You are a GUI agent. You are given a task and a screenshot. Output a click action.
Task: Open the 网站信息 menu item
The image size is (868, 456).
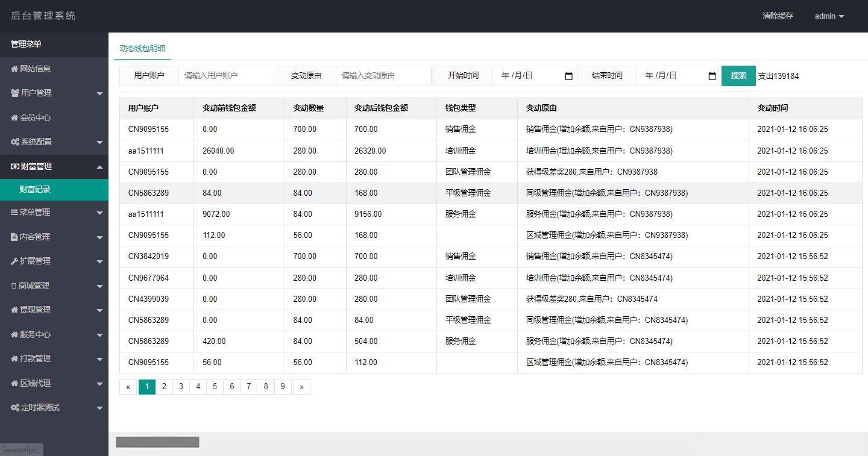[x=54, y=69]
